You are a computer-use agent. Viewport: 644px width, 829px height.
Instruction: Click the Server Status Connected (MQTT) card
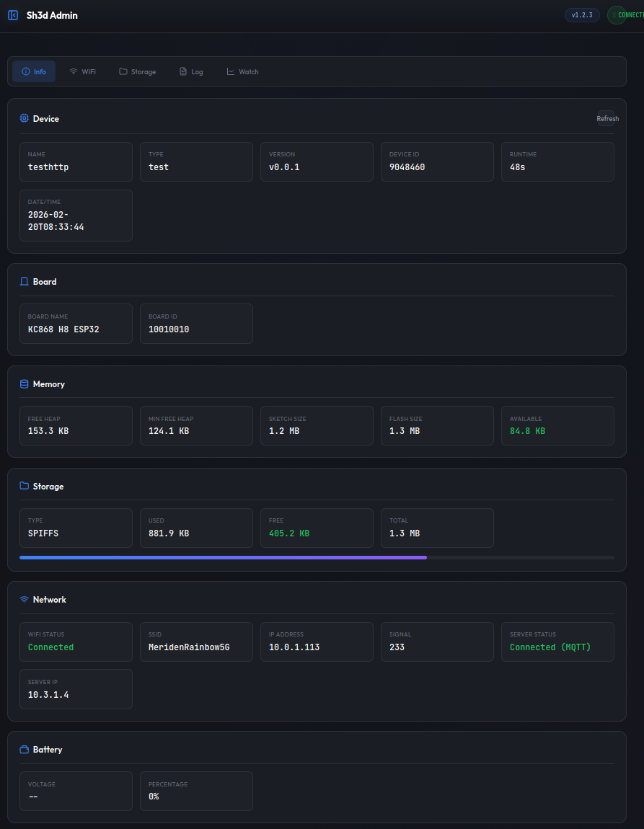click(557, 642)
